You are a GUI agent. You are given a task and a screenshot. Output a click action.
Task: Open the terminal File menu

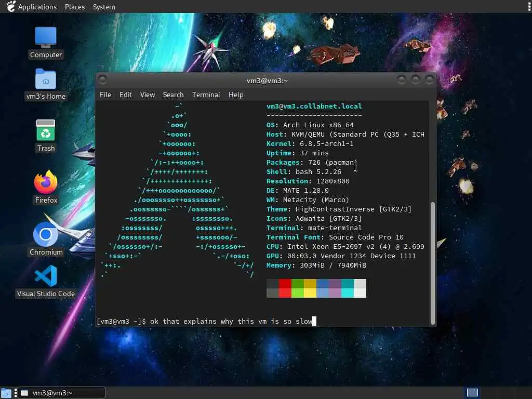point(105,95)
